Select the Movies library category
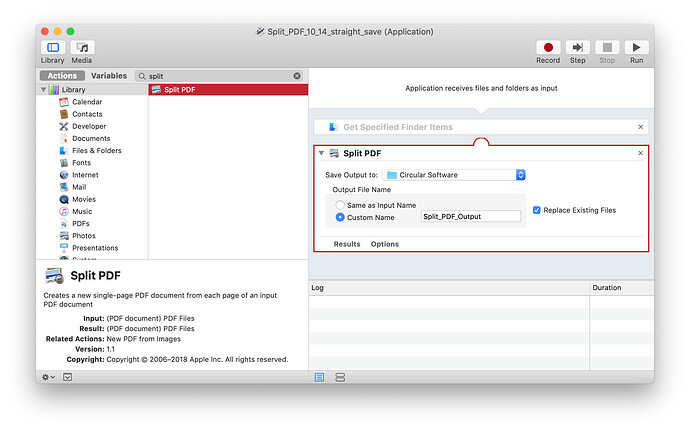The image size is (690, 430). (x=84, y=199)
